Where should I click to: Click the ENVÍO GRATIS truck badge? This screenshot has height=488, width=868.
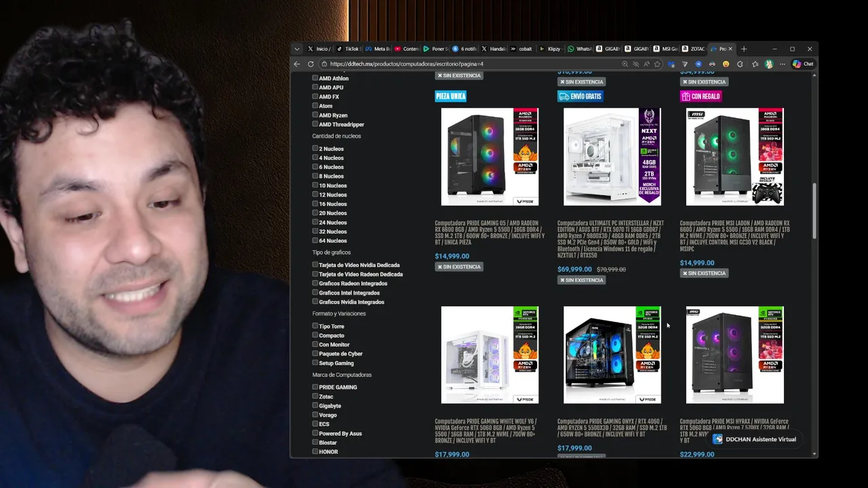(580, 96)
